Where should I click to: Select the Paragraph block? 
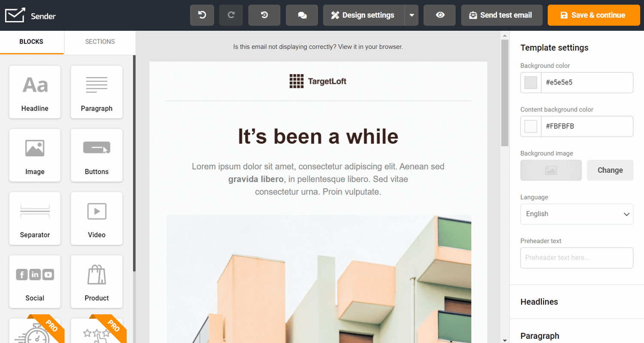[97, 92]
